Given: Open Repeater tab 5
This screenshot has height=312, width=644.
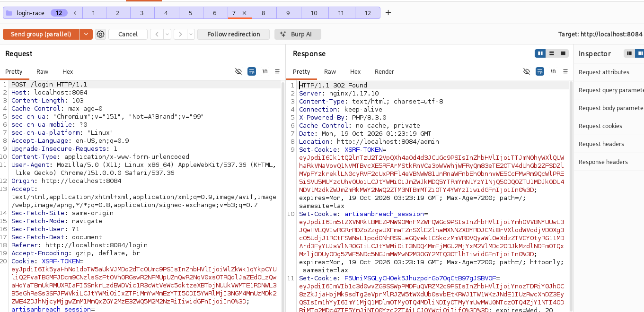Looking at the screenshot, I should click(190, 13).
